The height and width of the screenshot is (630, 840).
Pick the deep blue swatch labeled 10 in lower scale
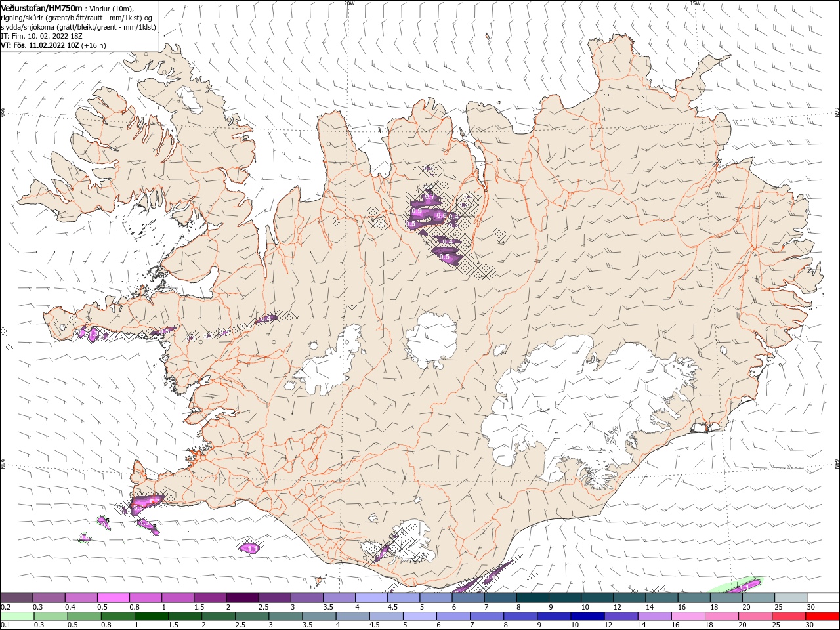click(587, 616)
